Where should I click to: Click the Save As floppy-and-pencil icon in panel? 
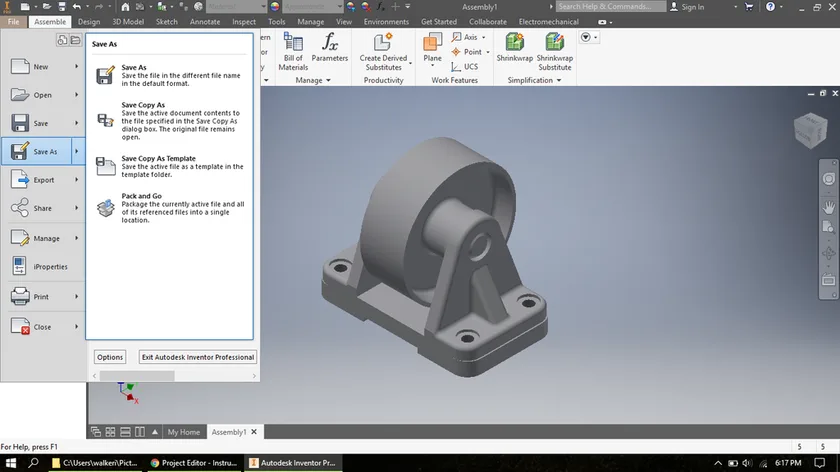pos(105,75)
